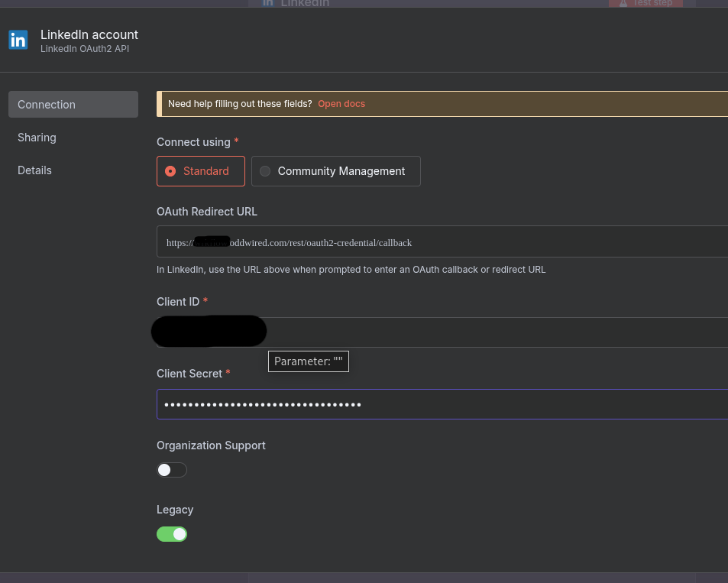The image size is (728, 583).
Task: Click the Client Secret label
Action: pyautogui.click(x=189, y=374)
